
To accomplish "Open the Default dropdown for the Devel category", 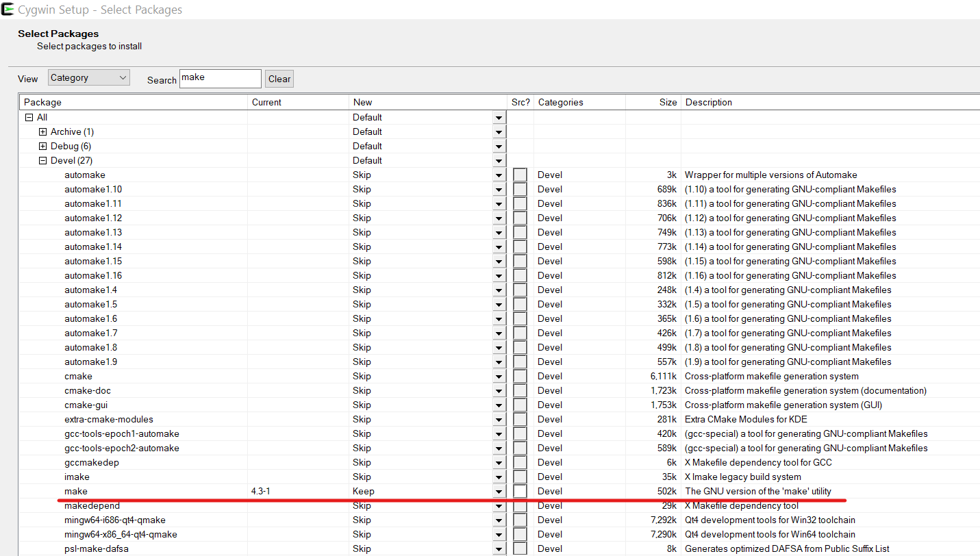I will [x=499, y=161].
